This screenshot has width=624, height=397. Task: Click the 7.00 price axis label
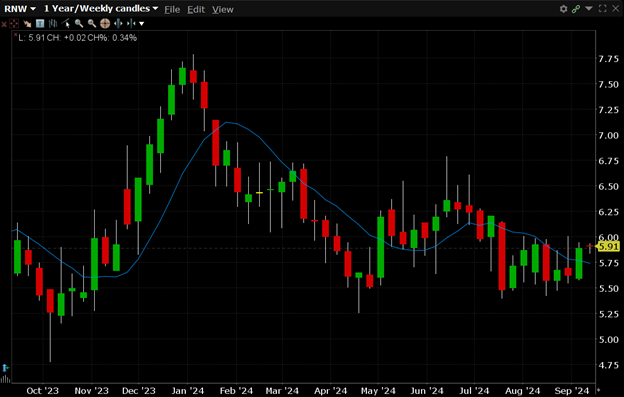pos(608,136)
